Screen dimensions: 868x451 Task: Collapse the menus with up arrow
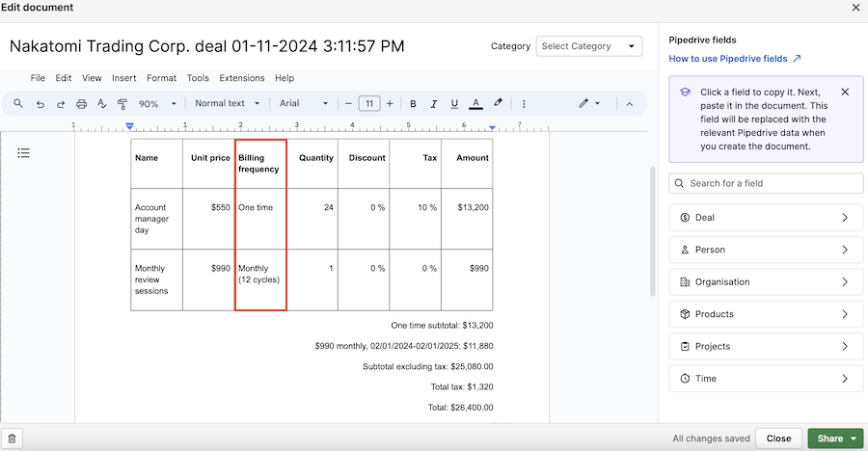630,103
